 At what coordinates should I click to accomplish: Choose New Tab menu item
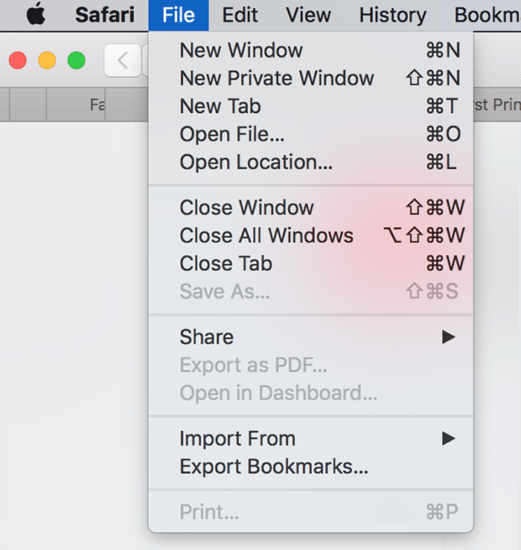coord(311,106)
